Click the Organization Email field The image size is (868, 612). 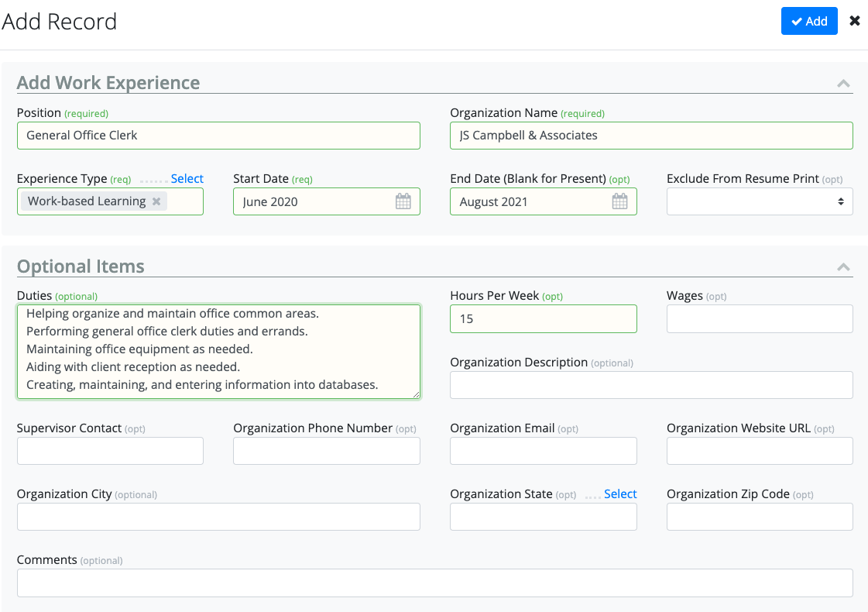[x=543, y=451]
